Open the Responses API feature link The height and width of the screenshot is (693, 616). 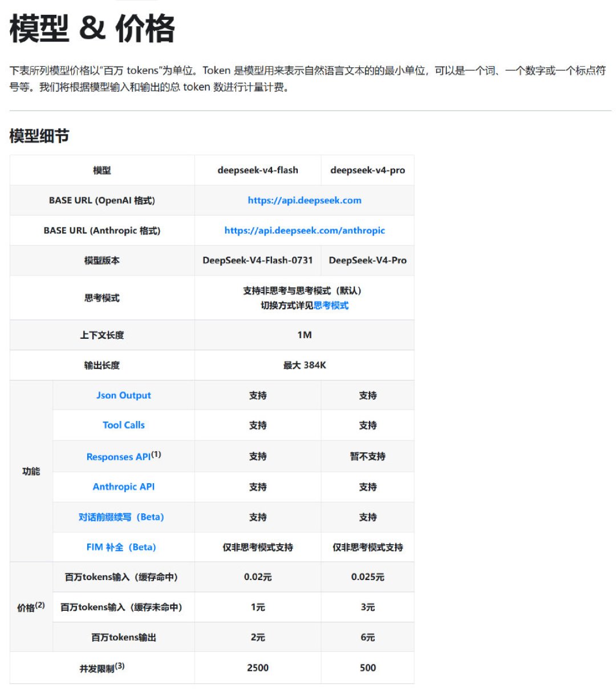[x=119, y=457]
